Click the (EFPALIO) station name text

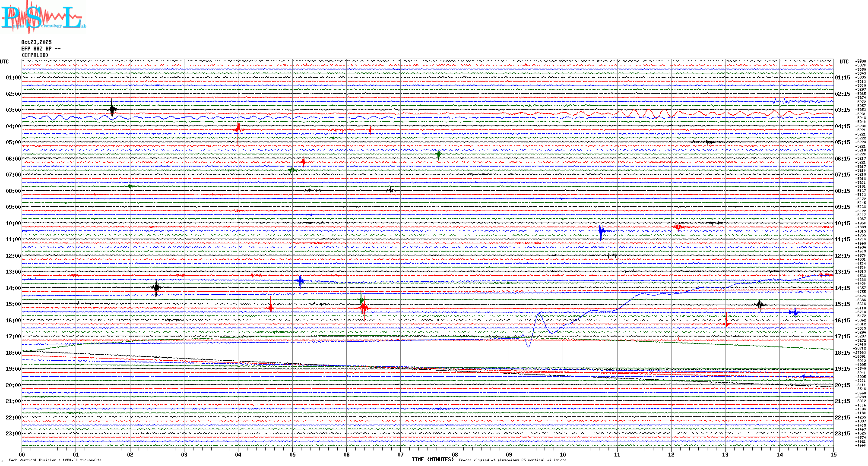35,55
